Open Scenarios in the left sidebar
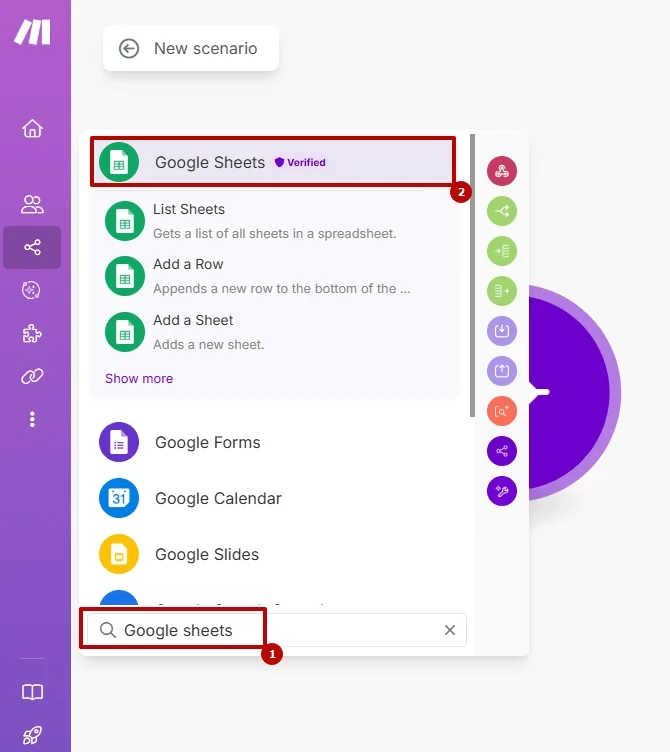670x752 pixels. [32, 247]
